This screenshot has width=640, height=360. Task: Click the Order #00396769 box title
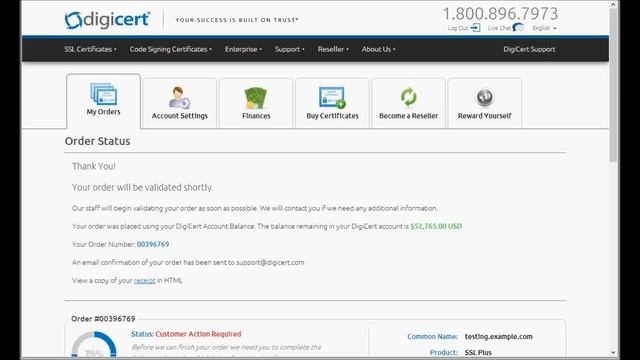[x=103, y=319]
